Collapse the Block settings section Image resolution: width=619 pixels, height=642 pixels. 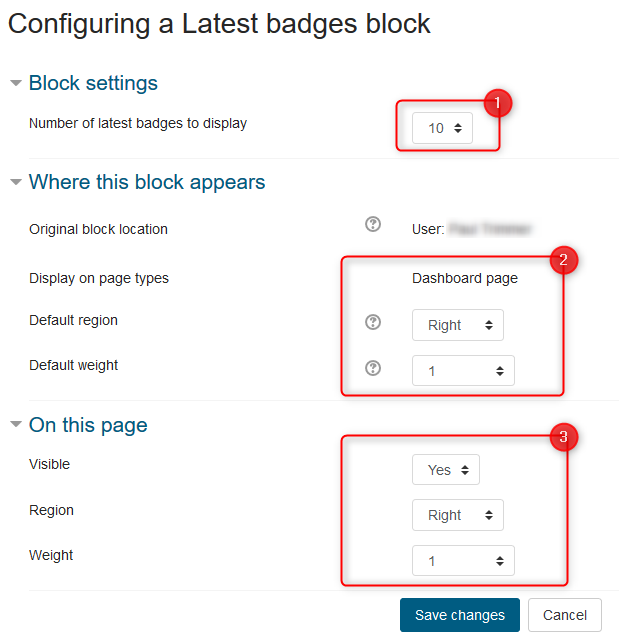[16, 83]
